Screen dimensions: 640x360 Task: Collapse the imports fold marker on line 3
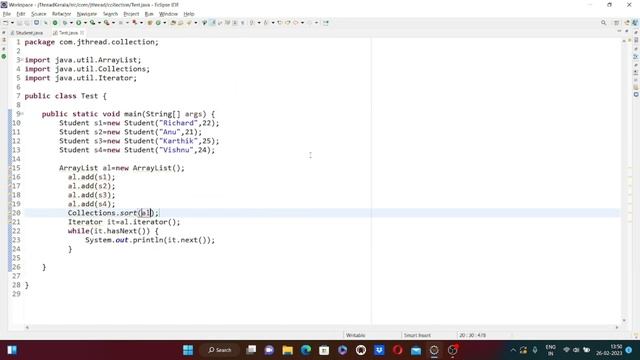click(22, 60)
